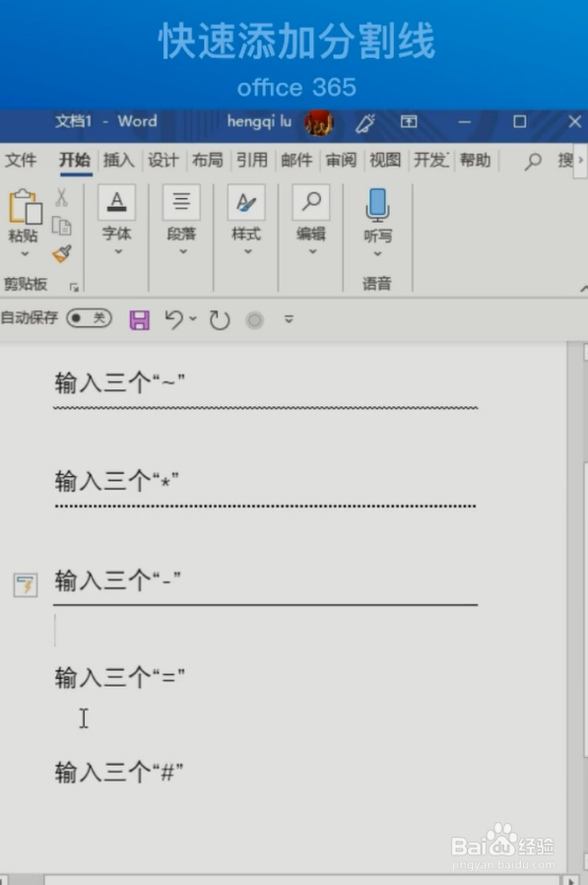This screenshot has height=885, width=588.
Task: Click the ribbon tabs scroll-right arrow
Action: [581, 161]
